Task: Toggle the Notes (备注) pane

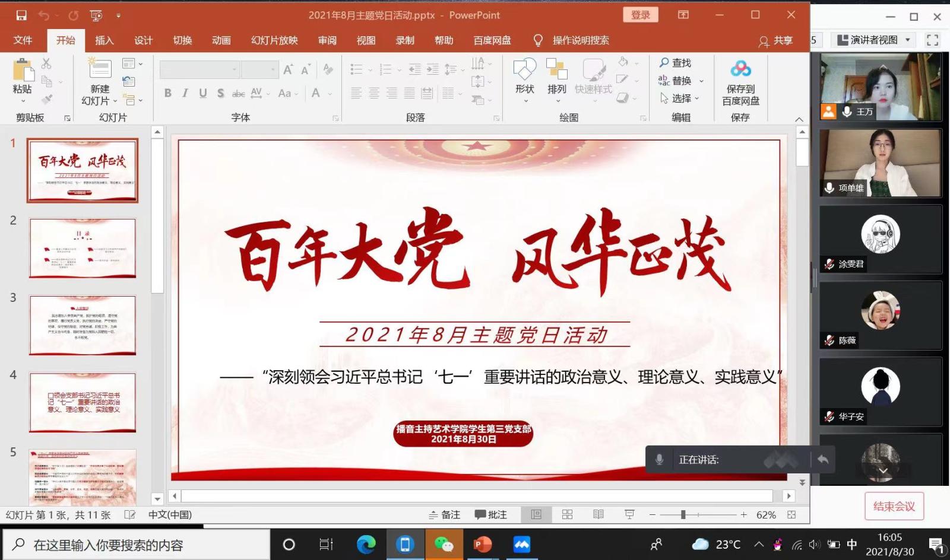Action: coord(445,515)
